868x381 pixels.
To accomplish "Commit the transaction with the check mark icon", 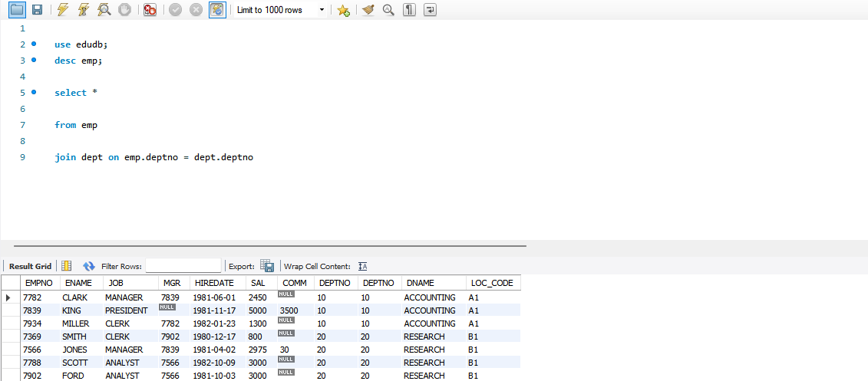I will 176,9.
